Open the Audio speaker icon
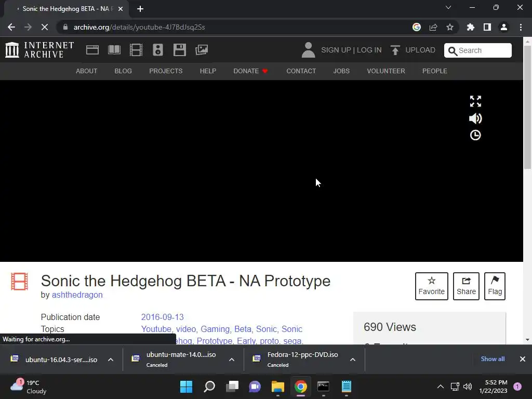532x399 pixels. pos(158,50)
